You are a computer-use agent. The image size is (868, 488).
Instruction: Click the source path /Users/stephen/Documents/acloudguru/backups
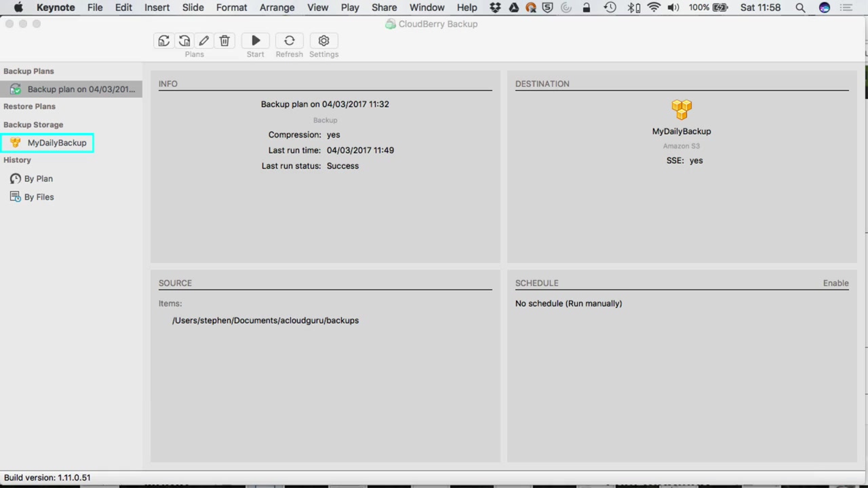[x=265, y=320]
